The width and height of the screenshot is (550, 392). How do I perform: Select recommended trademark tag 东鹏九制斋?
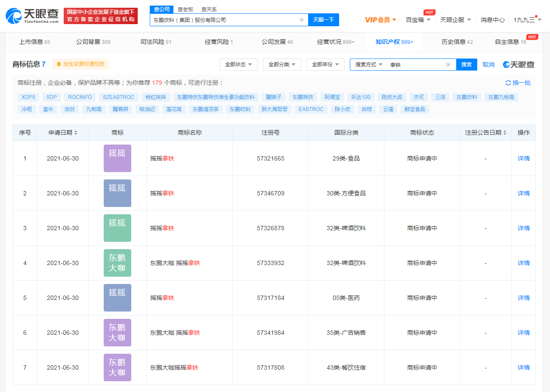click(x=501, y=97)
